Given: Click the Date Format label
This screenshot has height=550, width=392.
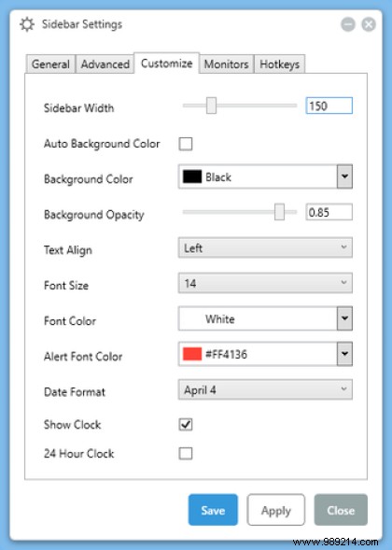Looking at the screenshot, I should [75, 392].
